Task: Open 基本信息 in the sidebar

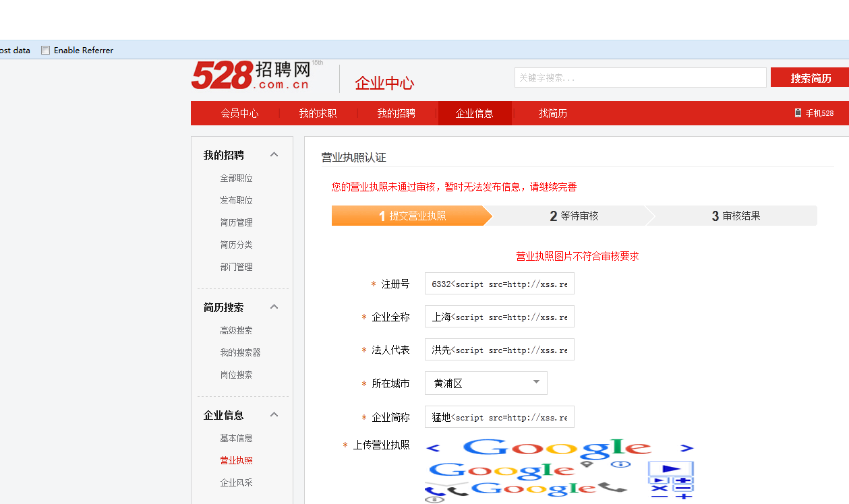Action: click(236, 439)
